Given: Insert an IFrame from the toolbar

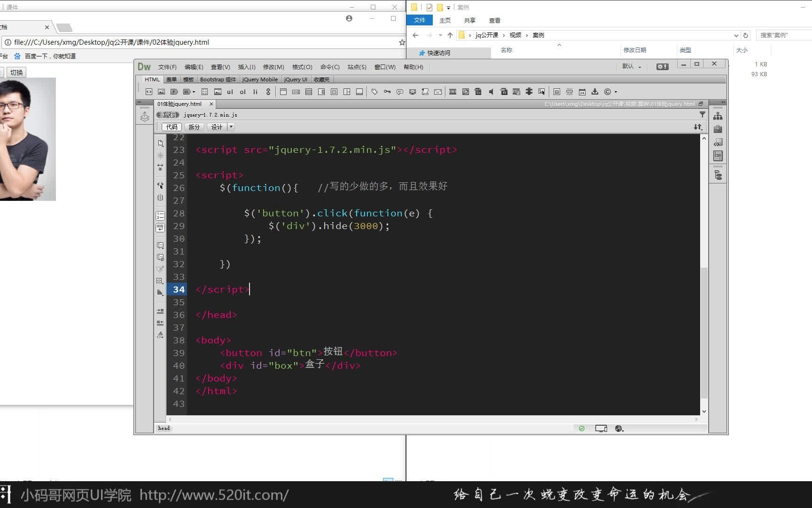Looking at the screenshot, I should point(557,92).
